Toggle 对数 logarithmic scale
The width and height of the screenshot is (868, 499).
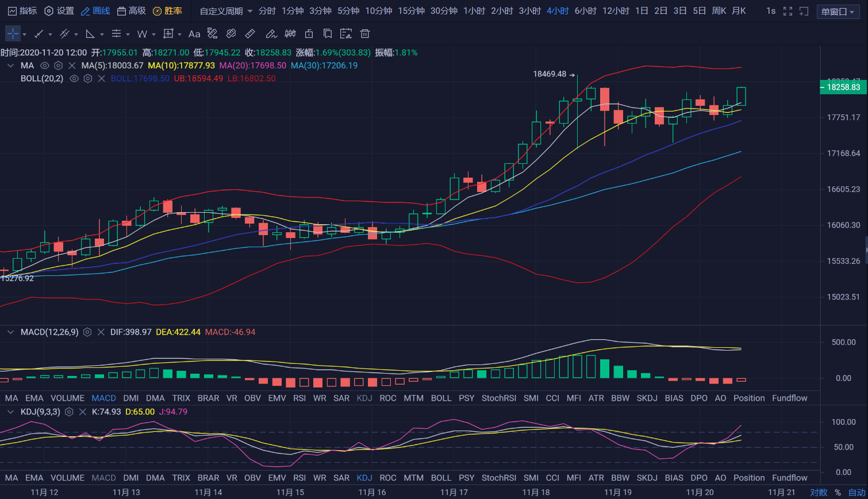819,493
